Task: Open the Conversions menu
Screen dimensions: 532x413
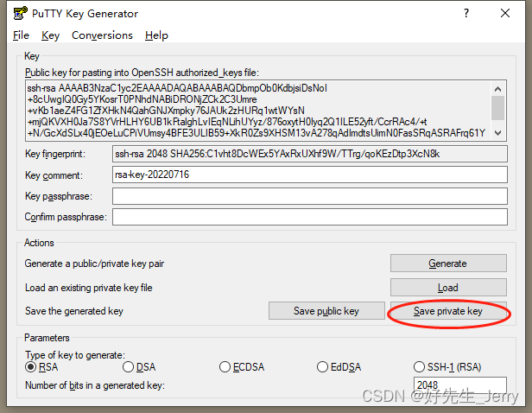Action: point(102,35)
